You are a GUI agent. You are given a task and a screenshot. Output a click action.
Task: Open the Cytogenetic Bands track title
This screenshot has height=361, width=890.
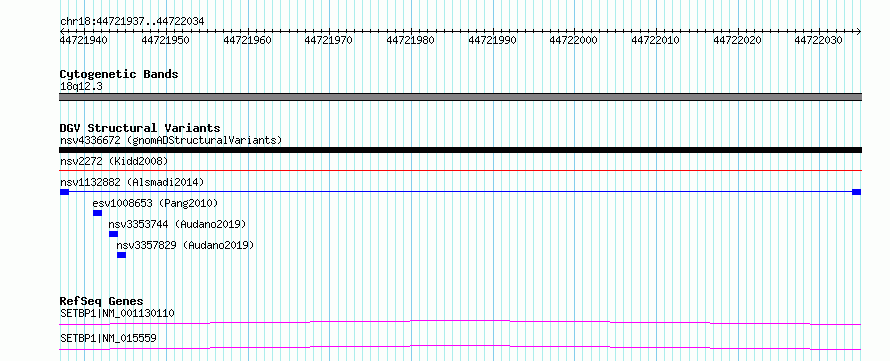119,74
